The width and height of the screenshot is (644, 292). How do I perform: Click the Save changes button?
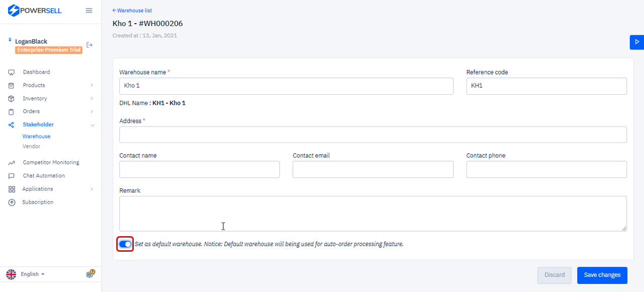click(x=602, y=275)
